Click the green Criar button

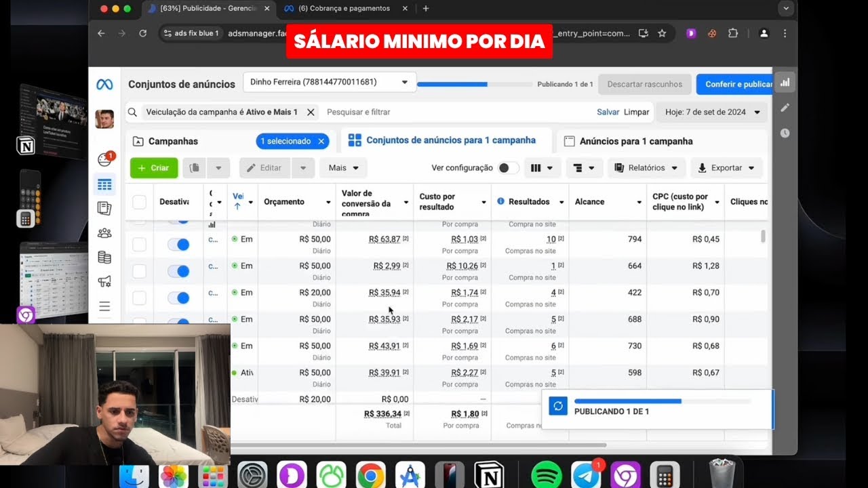pos(154,168)
